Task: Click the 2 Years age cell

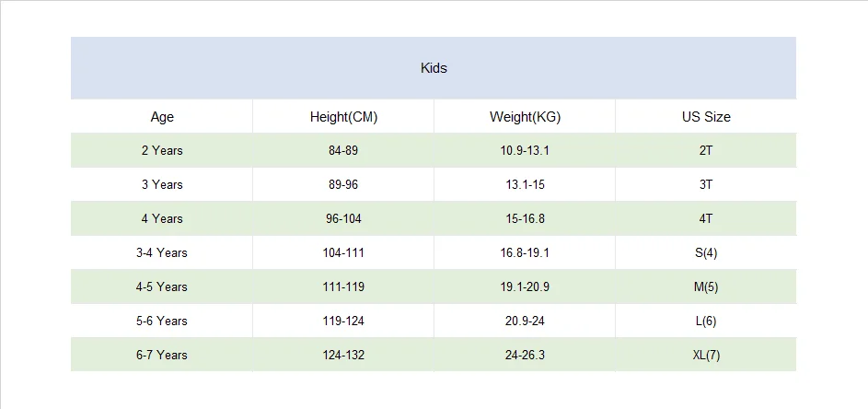Action: tap(162, 150)
